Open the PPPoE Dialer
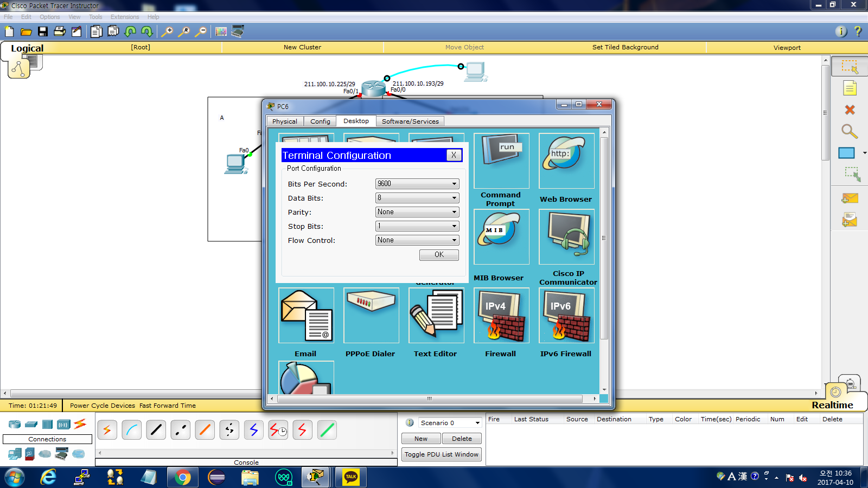Image resolution: width=868 pixels, height=488 pixels. pyautogui.click(x=371, y=316)
